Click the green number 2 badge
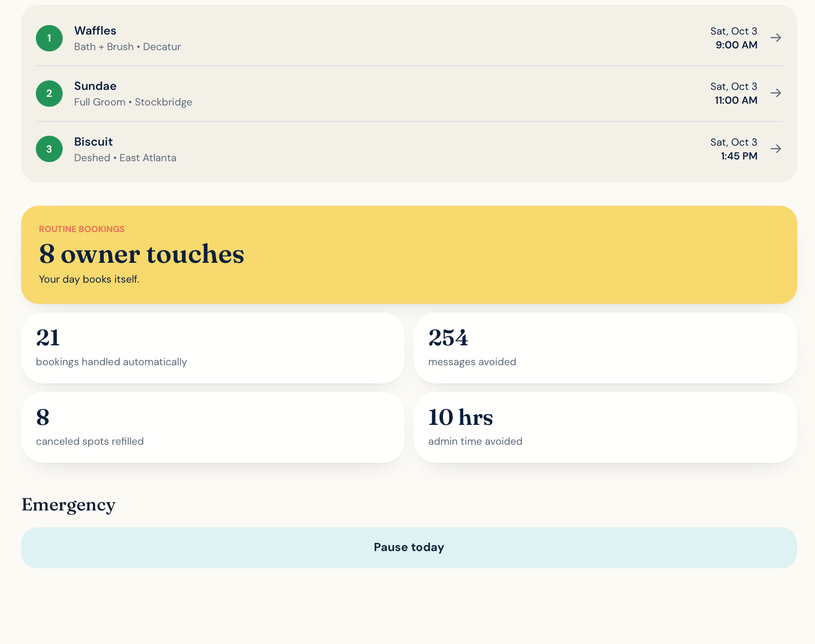 (49, 93)
